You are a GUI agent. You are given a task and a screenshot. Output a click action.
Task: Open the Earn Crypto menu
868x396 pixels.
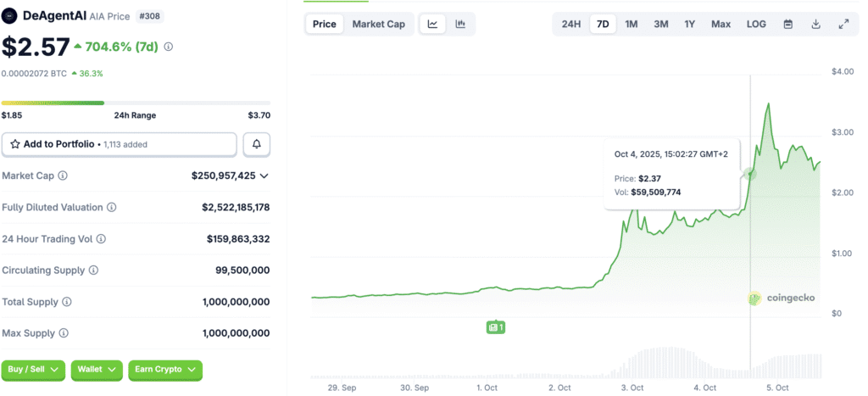165,370
